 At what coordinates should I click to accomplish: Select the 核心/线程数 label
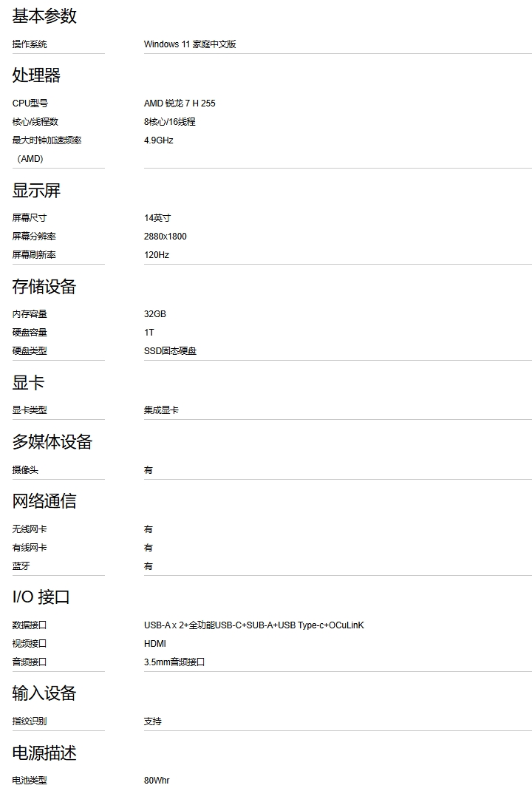35,122
